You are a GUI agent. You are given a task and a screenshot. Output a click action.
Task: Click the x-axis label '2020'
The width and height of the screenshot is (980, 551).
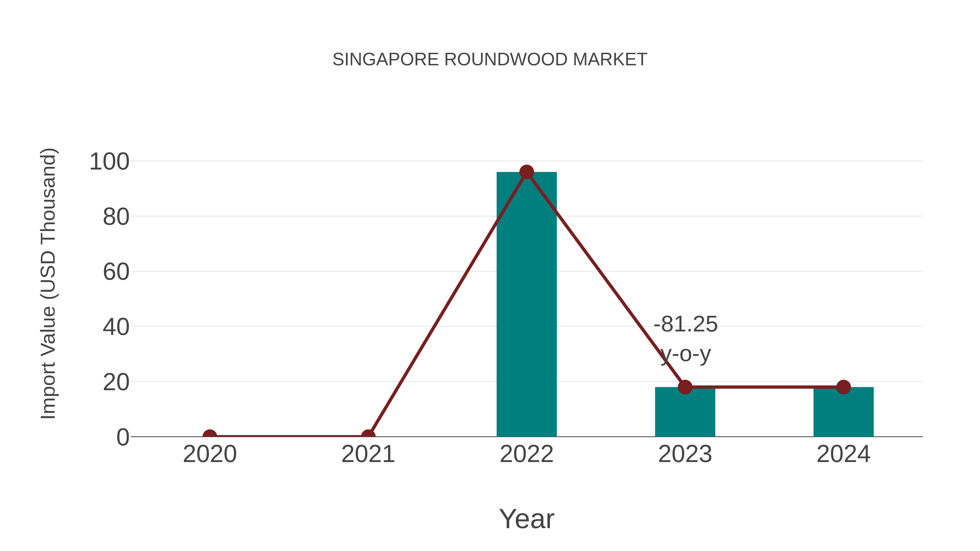pyautogui.click(x=210, y=454)
